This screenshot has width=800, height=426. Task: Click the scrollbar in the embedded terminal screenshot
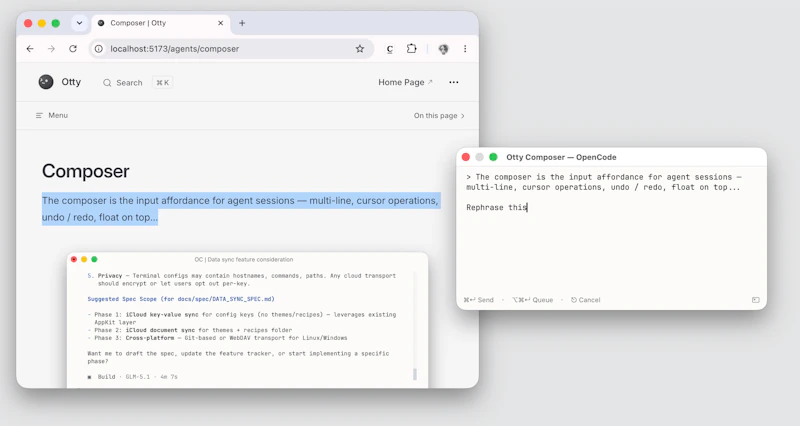(x=415, y=374)
